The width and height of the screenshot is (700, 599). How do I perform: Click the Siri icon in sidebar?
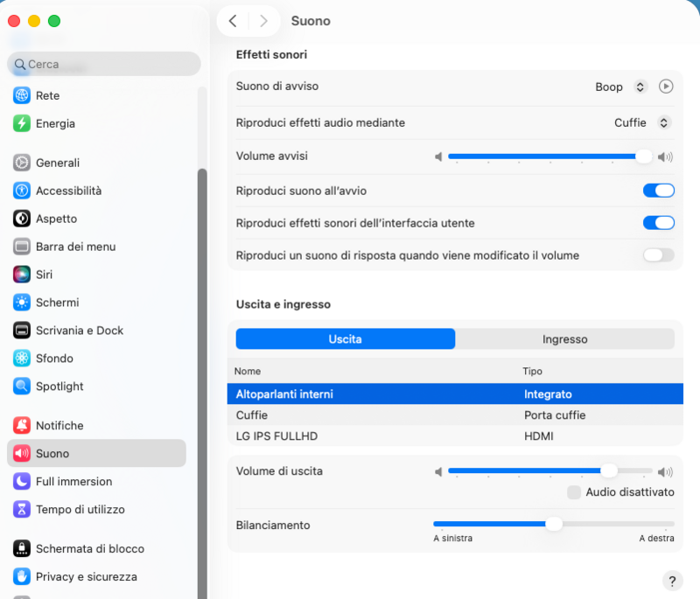(22, 275)
